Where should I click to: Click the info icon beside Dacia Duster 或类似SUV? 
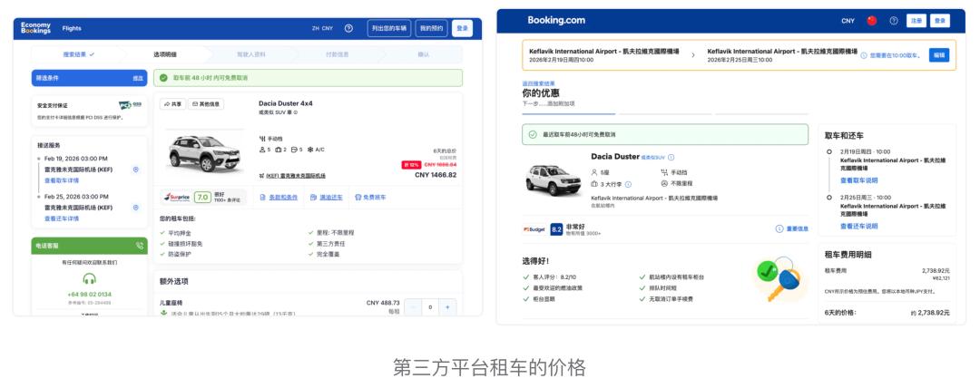tap(671, 158)
